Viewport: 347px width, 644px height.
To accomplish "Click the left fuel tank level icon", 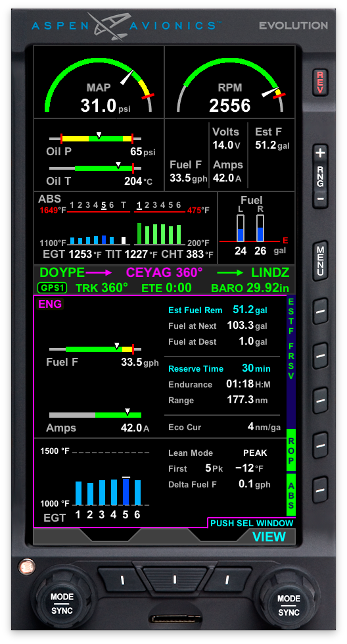I will (241, 228).
